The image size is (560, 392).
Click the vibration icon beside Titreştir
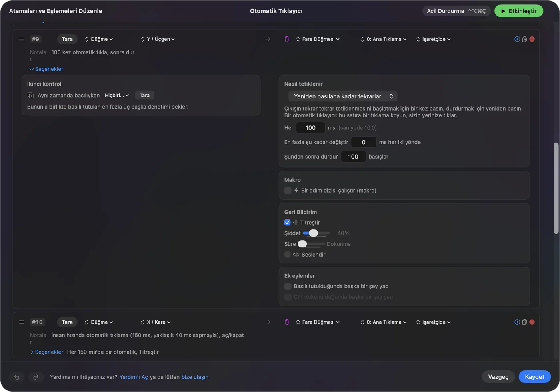[x=296, y=223]
